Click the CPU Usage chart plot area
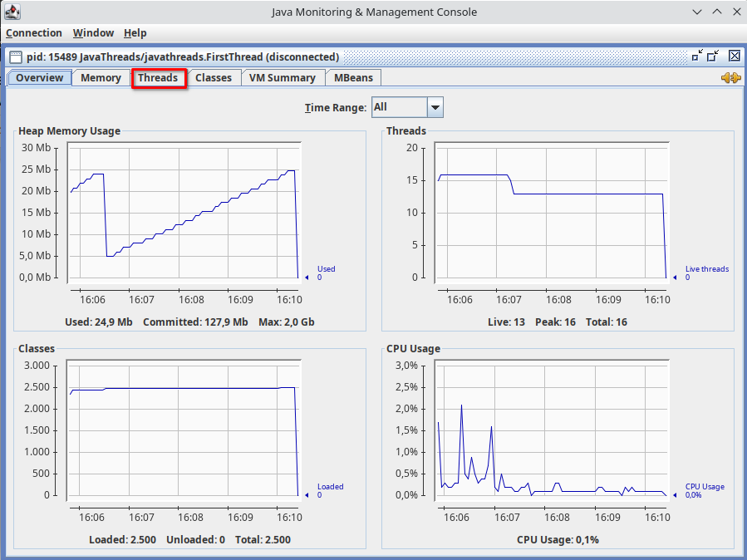This screenshot has width=747, height=560. tap(553, 430)
